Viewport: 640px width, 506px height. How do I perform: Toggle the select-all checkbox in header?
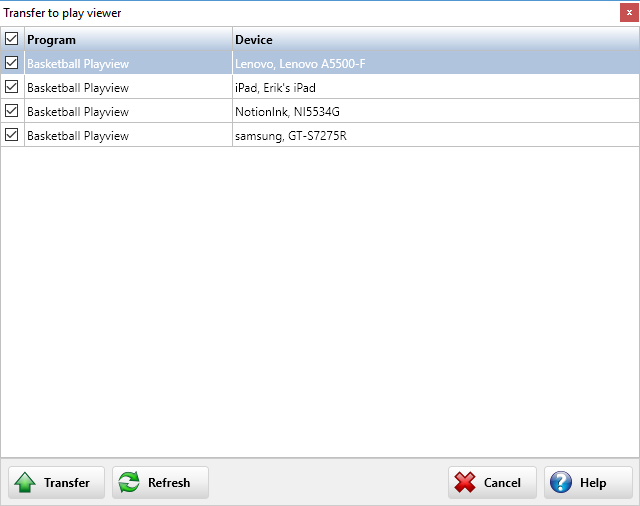pyautogui.click(x=11, y=39)
